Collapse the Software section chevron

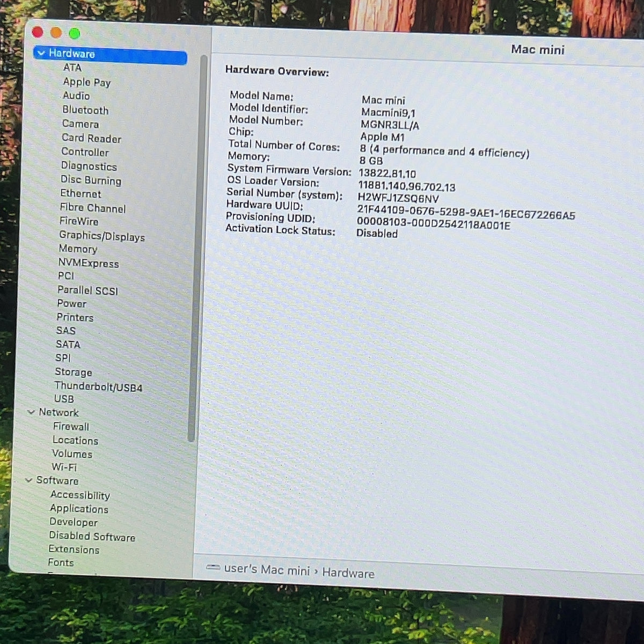(x=28, y=480)
